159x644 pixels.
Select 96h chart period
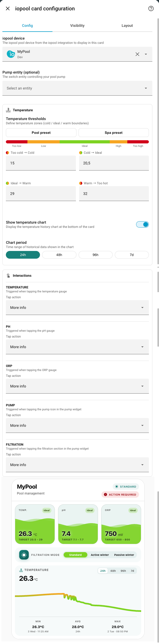96,255
